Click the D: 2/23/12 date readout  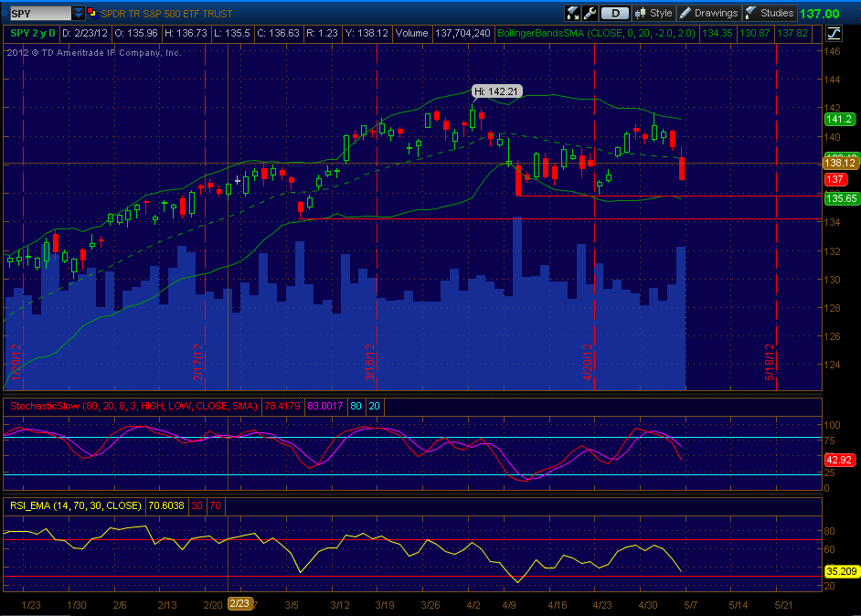(85, 34)
